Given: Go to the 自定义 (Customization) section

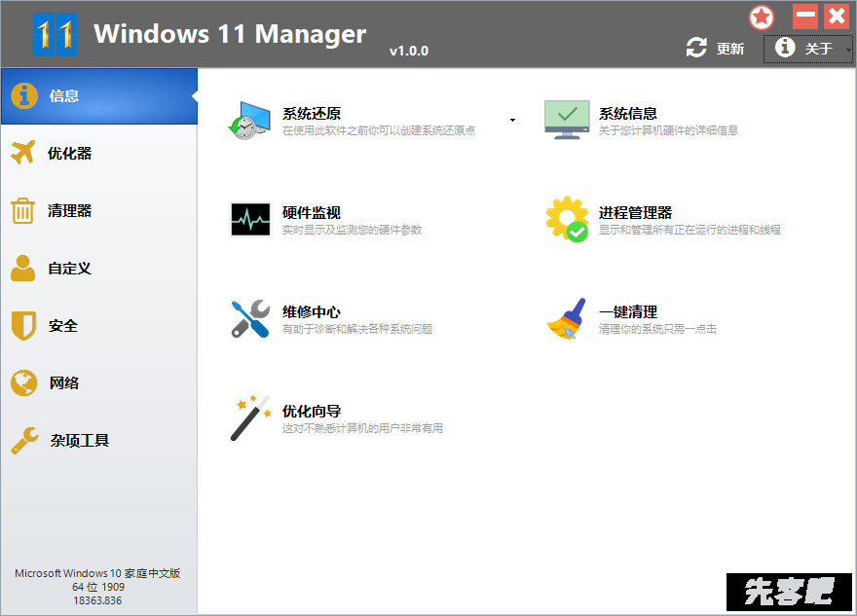Looking at the screenshot, I should [x=97, y=269].
